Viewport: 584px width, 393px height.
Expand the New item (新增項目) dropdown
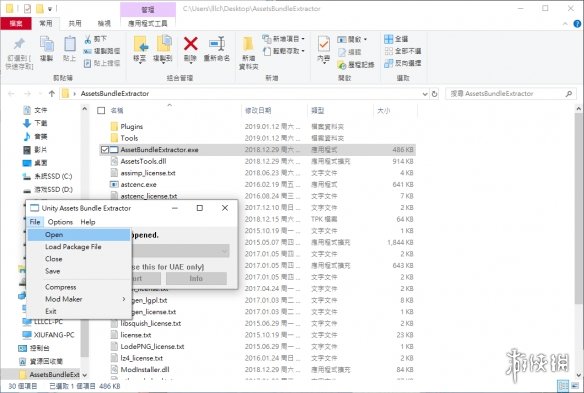303,39
